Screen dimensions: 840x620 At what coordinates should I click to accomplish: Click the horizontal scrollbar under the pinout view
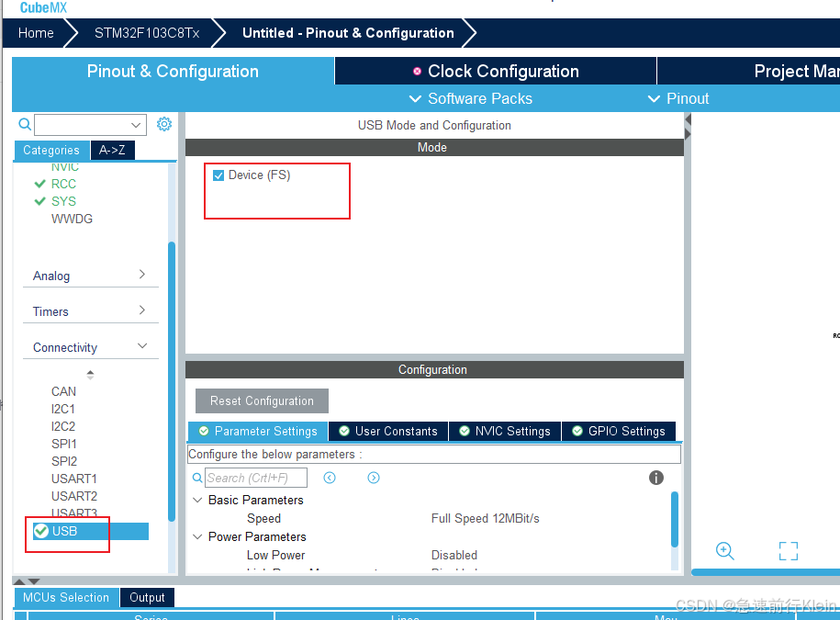point(766,572)
